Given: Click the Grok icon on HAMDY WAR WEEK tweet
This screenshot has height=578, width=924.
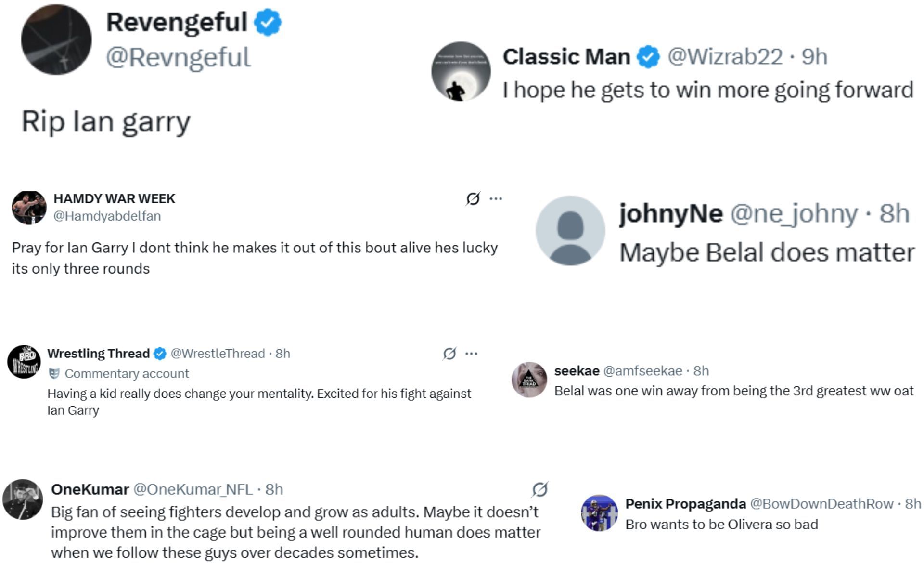Looking at the screenshot, I should pyautogui.click(x=473, y=198).
